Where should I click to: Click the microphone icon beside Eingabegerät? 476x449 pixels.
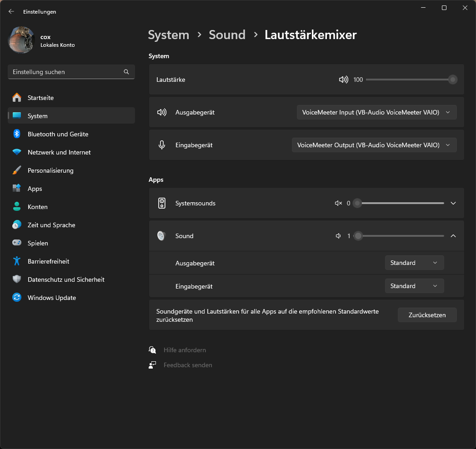point(162,145)
